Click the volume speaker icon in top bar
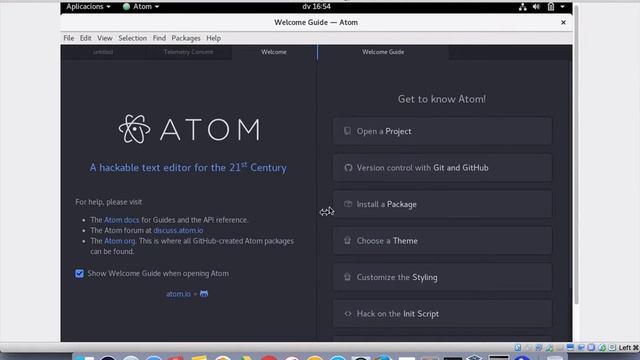The width and height of the screenshot is (640, 360). 536,7
